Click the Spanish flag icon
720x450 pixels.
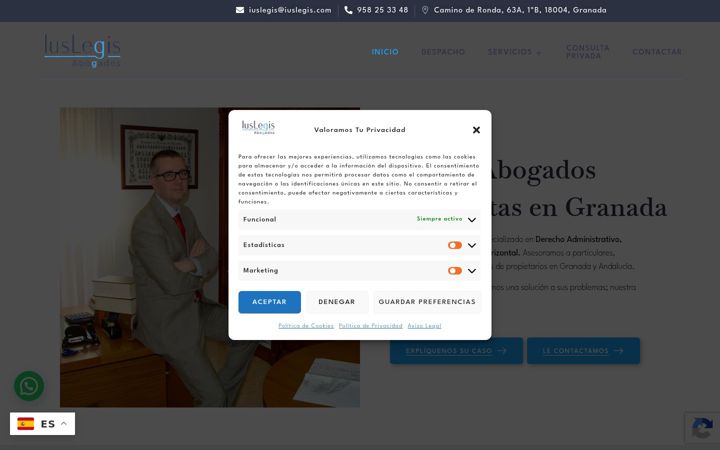click(26, 423)
